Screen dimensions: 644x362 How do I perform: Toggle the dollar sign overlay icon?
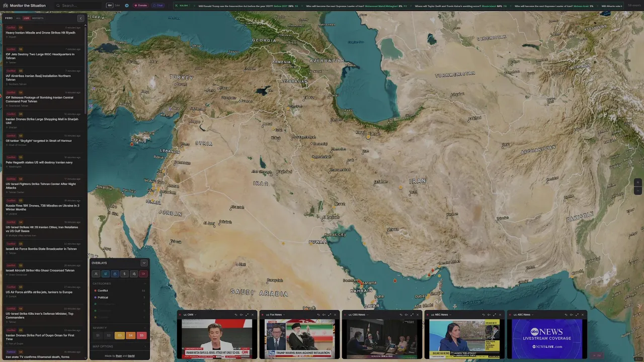click(x=124, y=274)
